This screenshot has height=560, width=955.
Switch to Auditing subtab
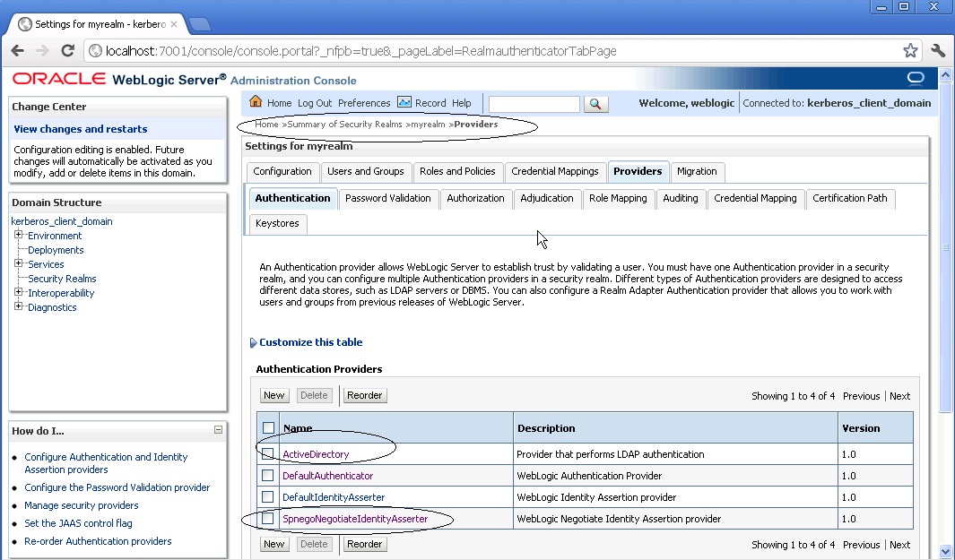tap(681, 198)
